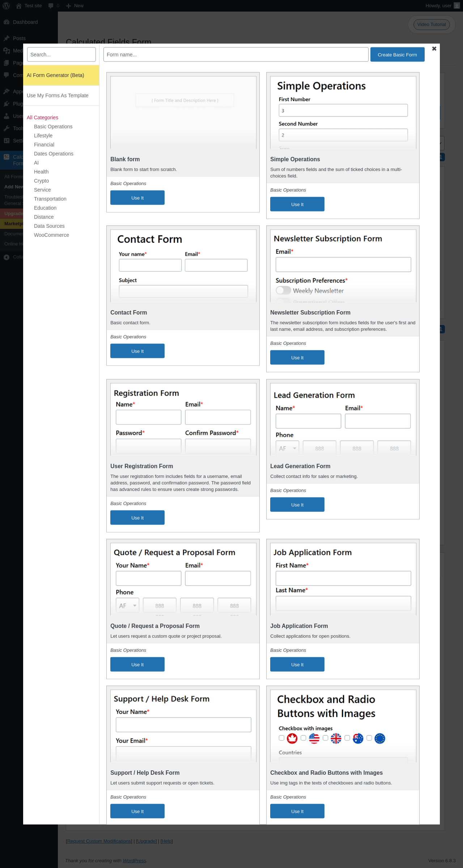Screen dimensions: 463x868
Task: Focus the Form name input field
Action: 236,55
